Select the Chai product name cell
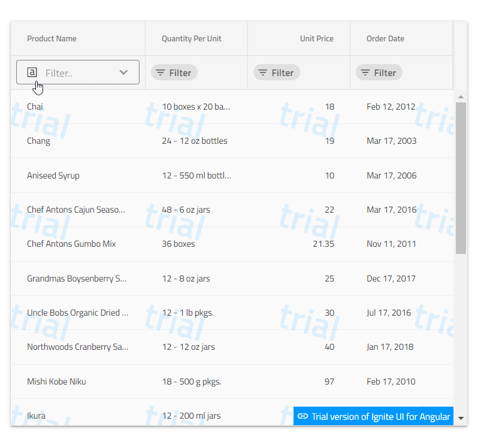 coord(35,107)
